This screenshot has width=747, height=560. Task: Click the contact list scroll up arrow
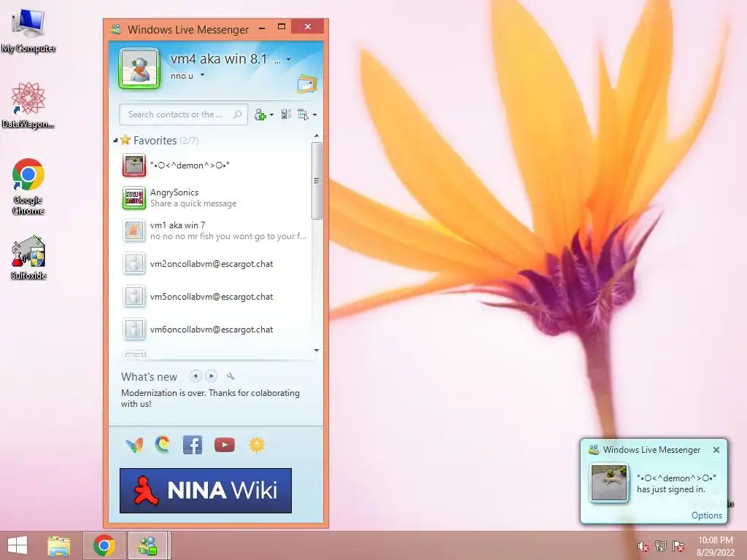(x=317, y=136)
